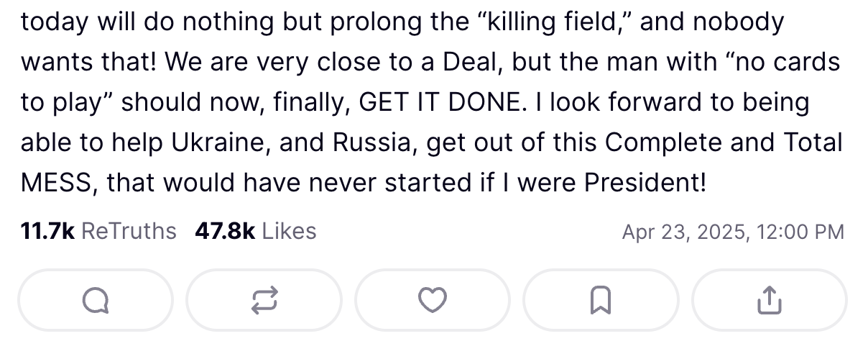This screenshot has width=868, height=354.
Task: Click the phrase "Complete and Total"
Action: [724, 142]
